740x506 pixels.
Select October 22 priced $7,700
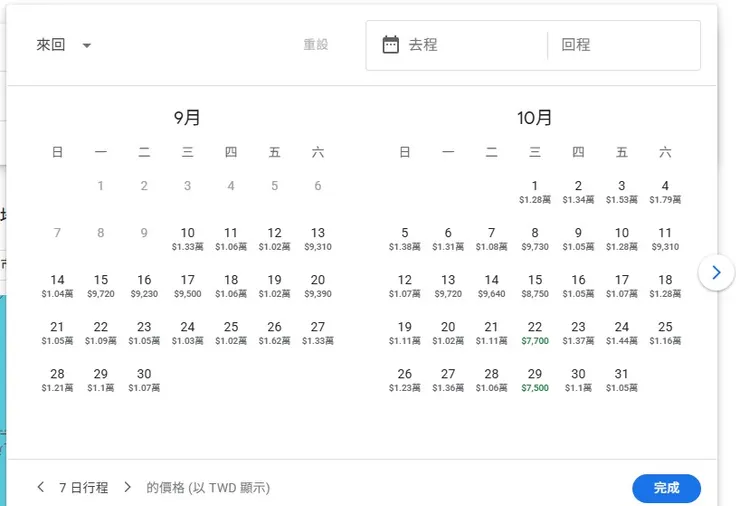coord(535,332)
